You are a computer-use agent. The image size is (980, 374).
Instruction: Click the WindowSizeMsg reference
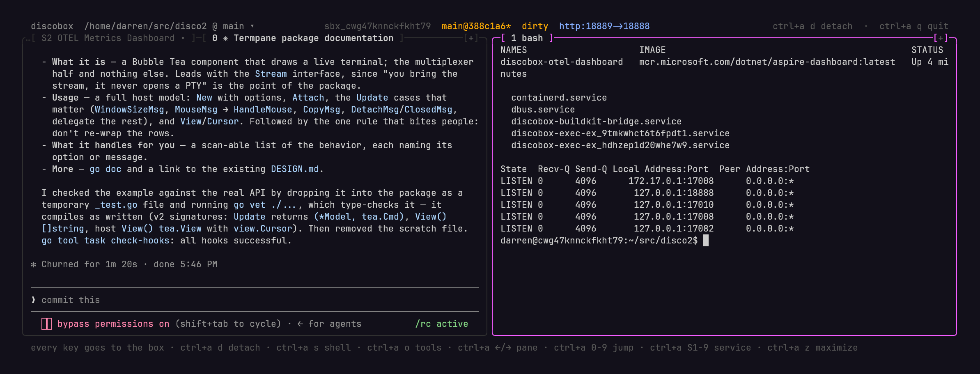[x=129, y=110]
